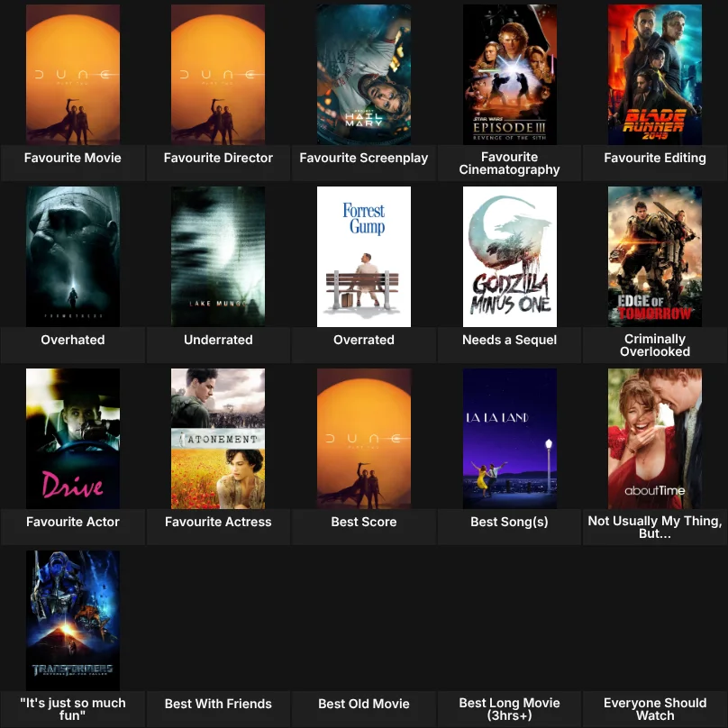This screenshot has width=728, height=728.
Task: Click the Prometheus poster above Overhated
Action: coord(73,257)
